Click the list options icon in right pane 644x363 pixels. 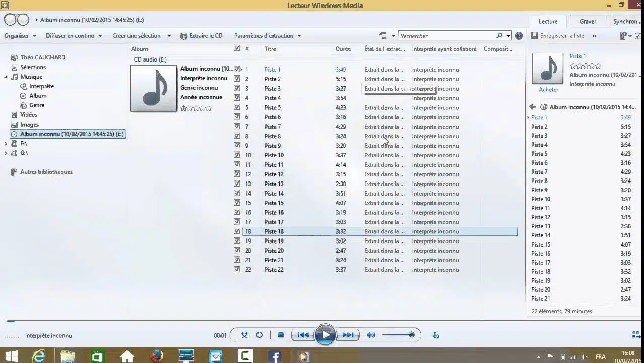(x=623, y=36)
